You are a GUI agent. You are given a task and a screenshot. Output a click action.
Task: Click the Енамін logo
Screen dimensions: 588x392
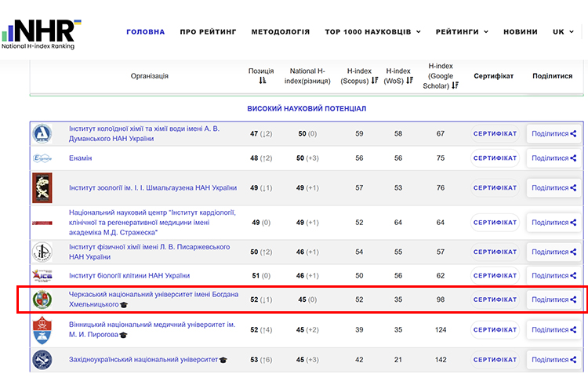tap(42, 158)
